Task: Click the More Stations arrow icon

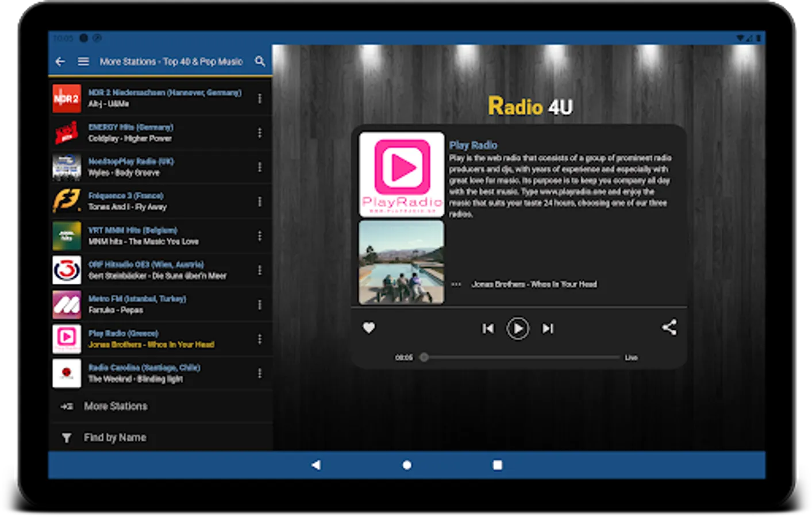Action: pos(67,407)
